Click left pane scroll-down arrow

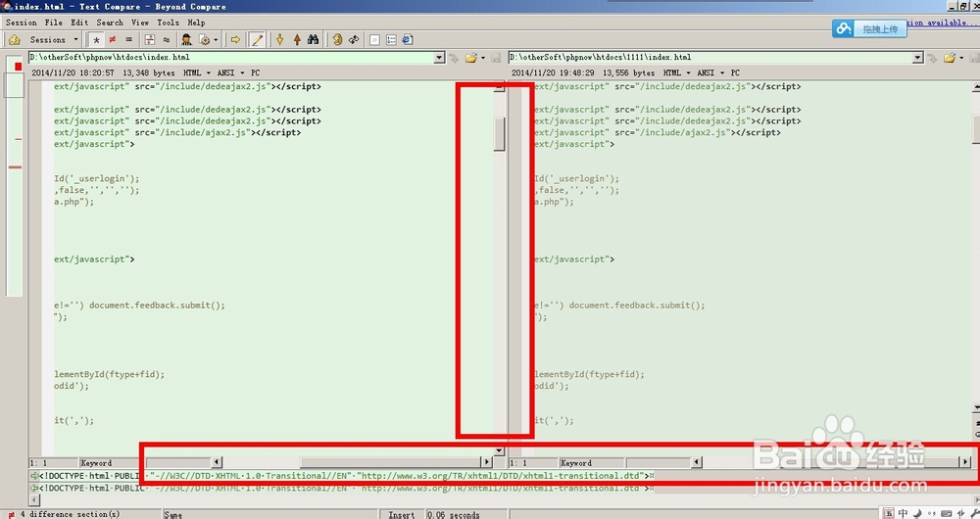coord(499,450)
